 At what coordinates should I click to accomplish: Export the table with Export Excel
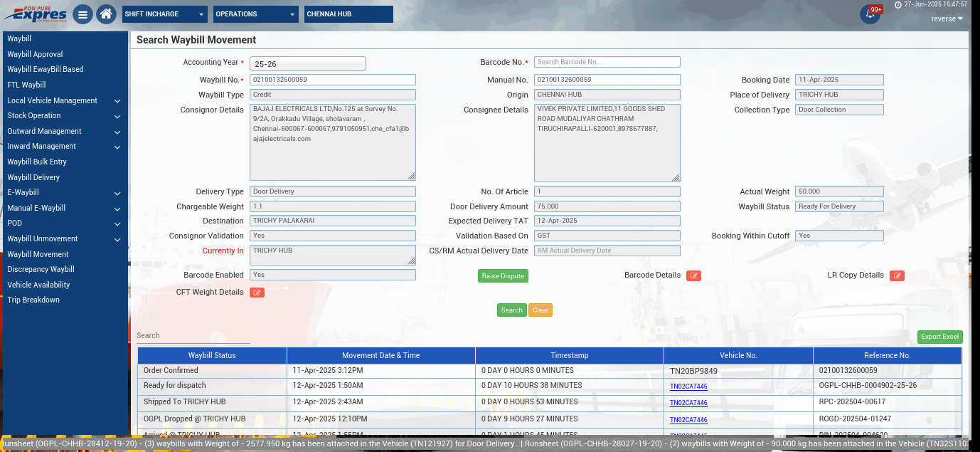[x=939, y=337]
